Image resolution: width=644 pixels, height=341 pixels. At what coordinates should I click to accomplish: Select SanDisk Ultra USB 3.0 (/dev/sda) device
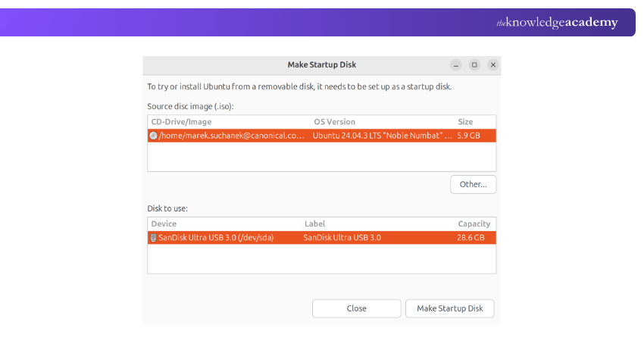tap(216, 237)
